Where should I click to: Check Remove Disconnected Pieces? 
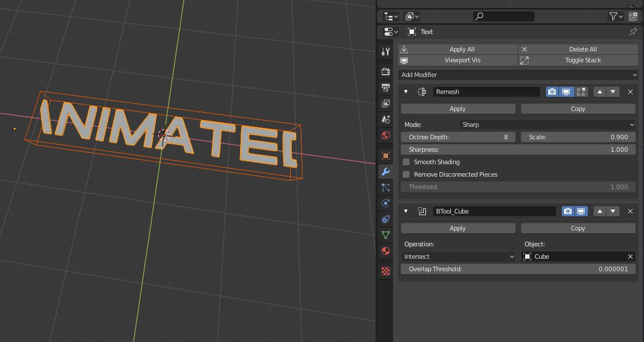406,174
